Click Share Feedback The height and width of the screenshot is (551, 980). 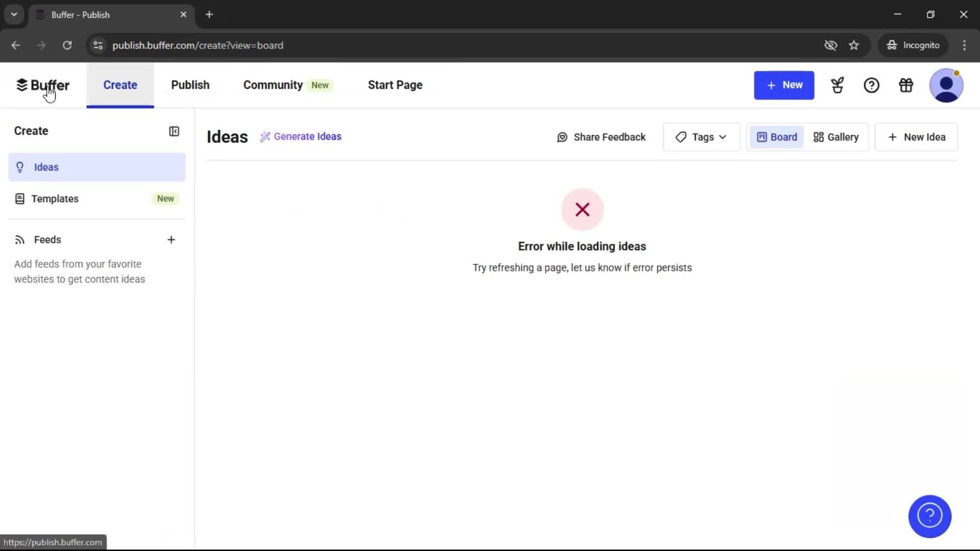[601, 137]
